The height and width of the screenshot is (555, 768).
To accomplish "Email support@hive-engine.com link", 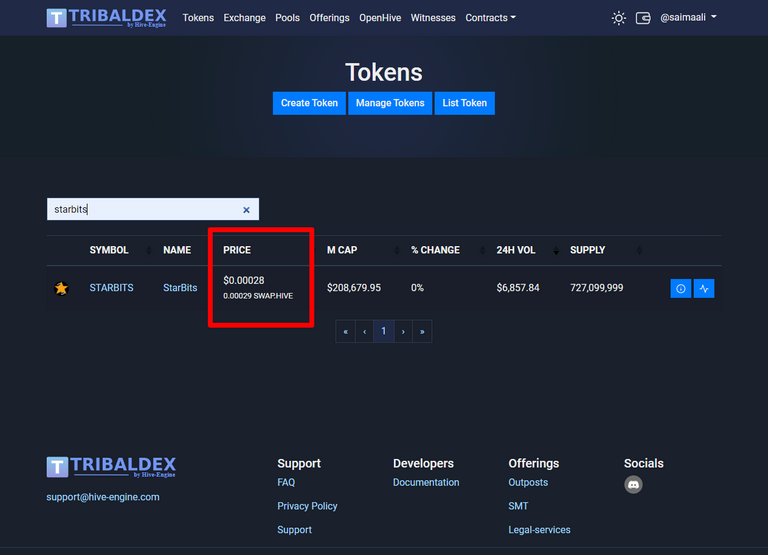I will 103,497.
